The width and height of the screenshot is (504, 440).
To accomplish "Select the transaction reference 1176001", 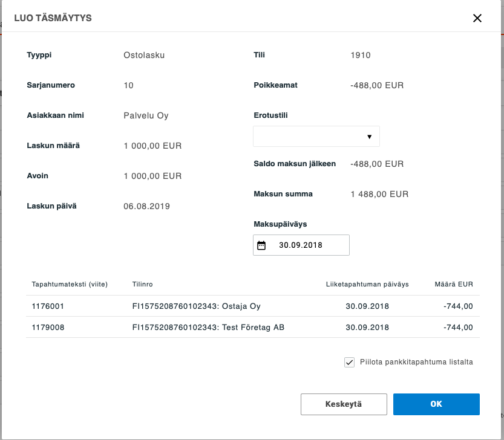I will [48, 306].
